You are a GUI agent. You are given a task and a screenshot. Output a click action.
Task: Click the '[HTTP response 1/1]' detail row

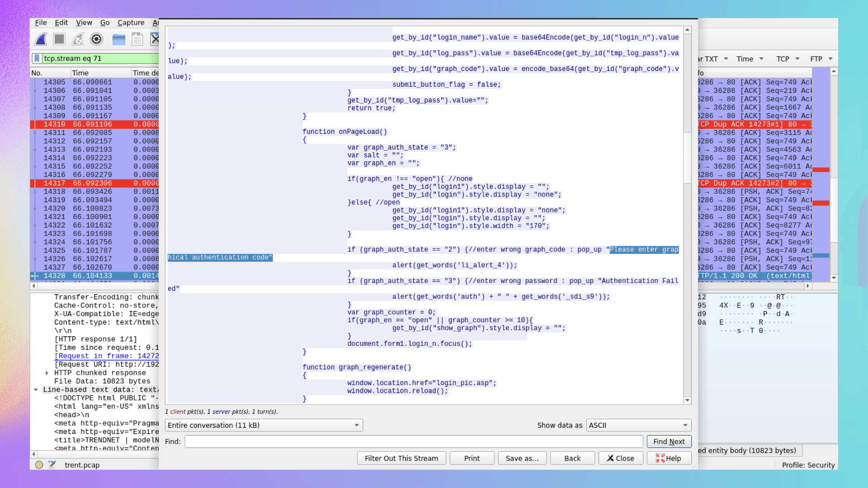tap(95, 339)
